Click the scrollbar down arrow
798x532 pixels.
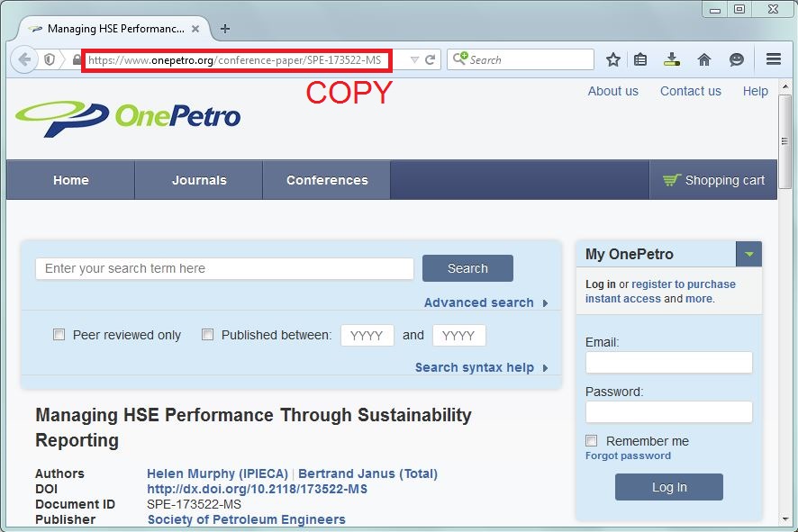click(784, 518)
